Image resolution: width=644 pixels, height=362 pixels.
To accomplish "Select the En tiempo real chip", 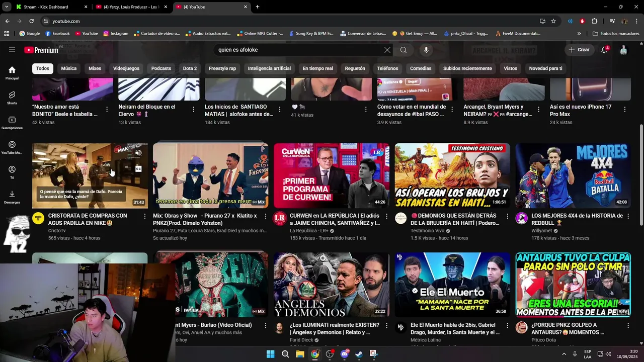I will [x=318, y=68].
